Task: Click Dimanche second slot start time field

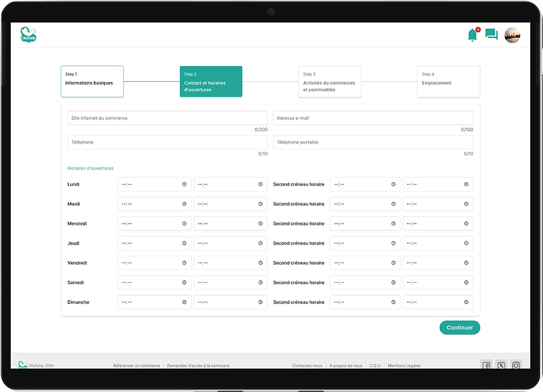Action: point(365,303)
